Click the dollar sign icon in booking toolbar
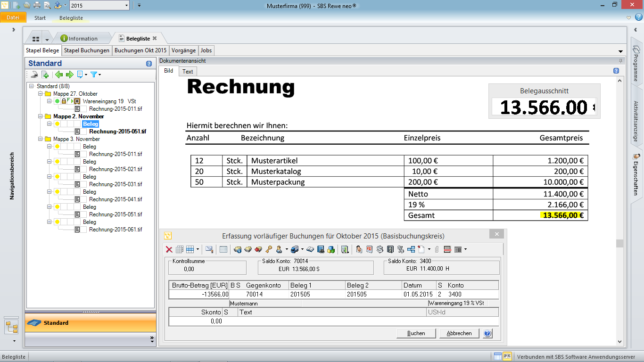The height and width of the screenshot is (362, 644). coord(380,249)
